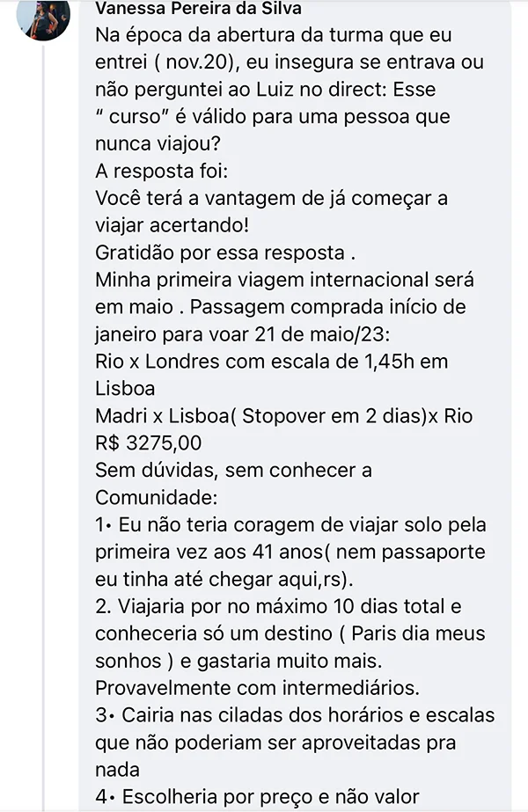The width and height of the screenshot is (528, 812).
Task: Click the line 'janeiro para voar 21 de maio/23:'
Action: [x=243, y=334]
